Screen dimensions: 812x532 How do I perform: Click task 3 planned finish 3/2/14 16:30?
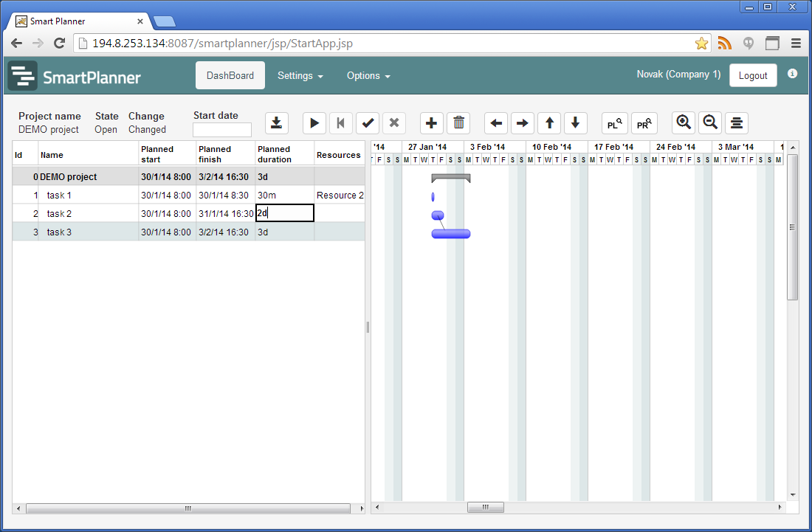[x=225, y=232]
